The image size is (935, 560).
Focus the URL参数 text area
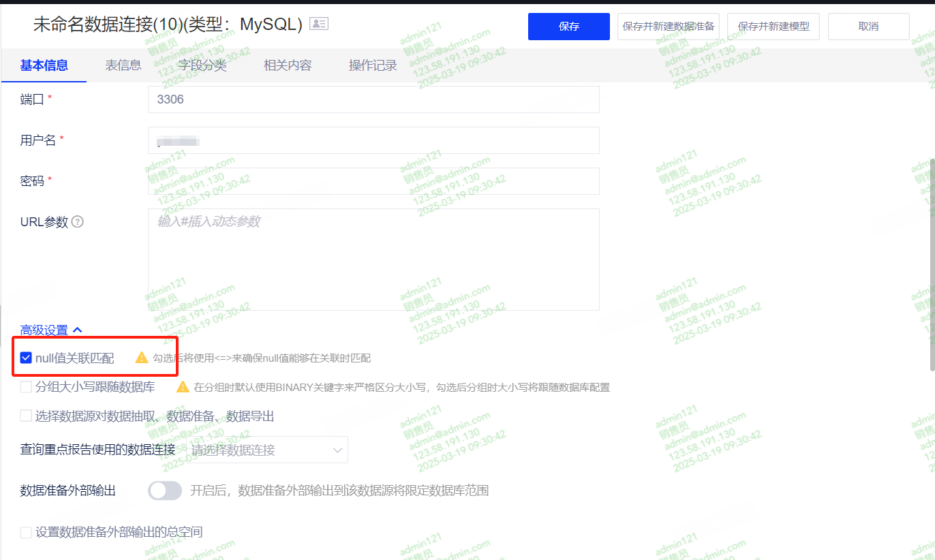coord(373,259)
